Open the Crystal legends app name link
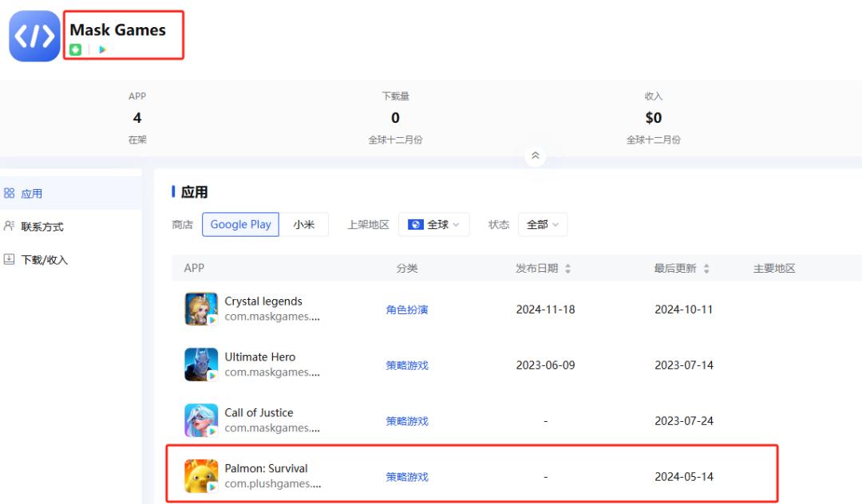The height and width of the screenshot is (504, 862). pyautogui.click(x=263, y=301)
